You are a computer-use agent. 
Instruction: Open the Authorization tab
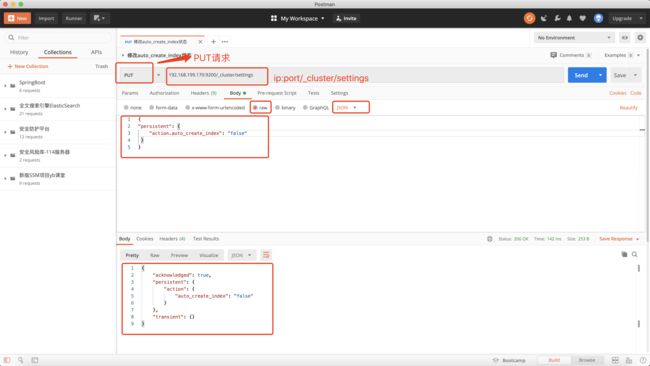164,93
